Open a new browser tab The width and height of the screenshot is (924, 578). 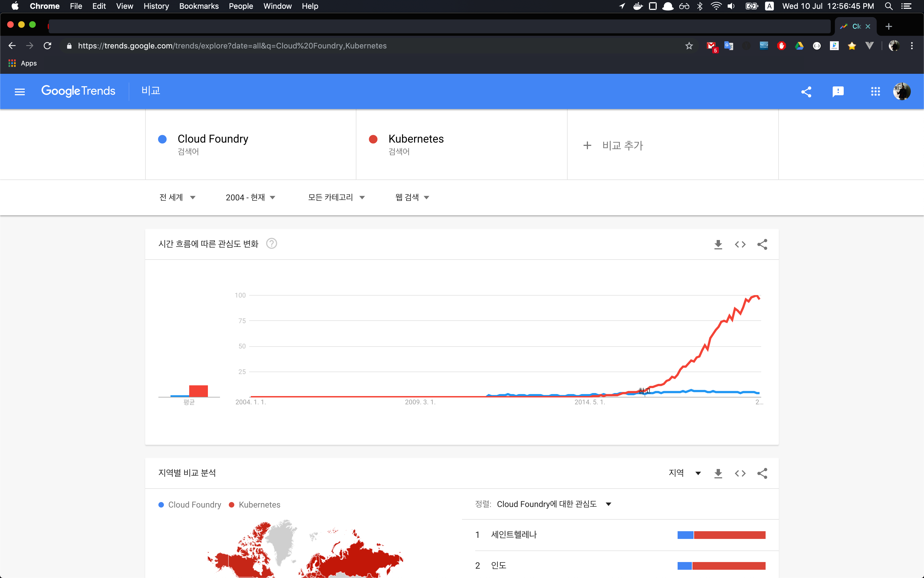tap(889, 26)
